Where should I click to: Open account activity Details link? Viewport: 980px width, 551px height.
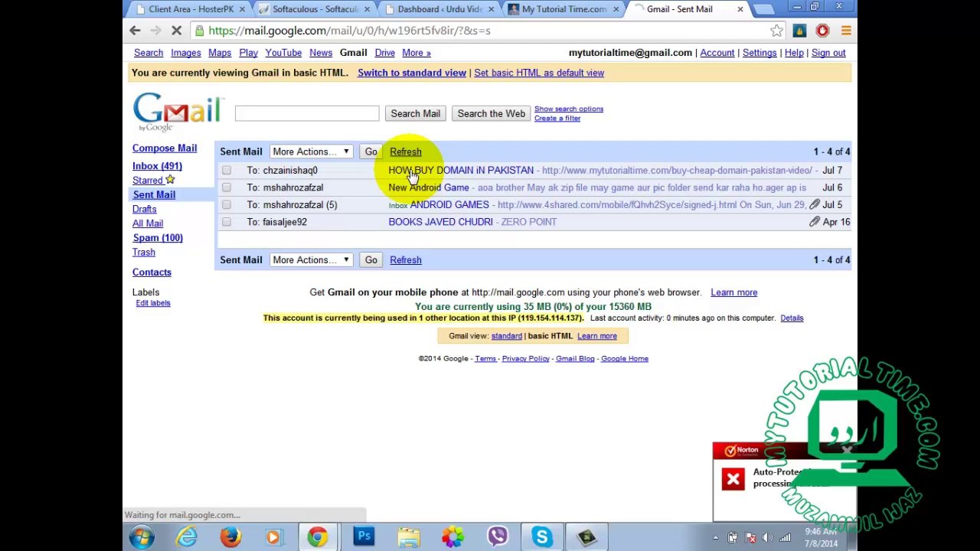point(792,318)
